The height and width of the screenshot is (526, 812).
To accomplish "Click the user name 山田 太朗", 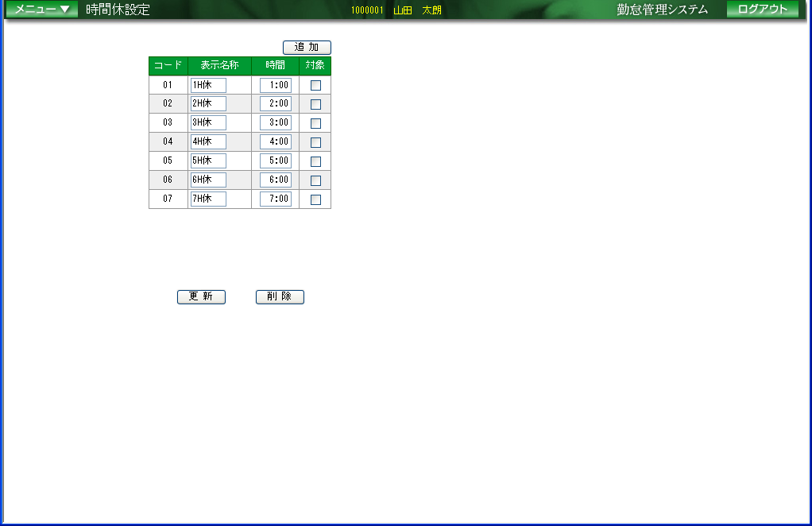I will coord(417,10).
